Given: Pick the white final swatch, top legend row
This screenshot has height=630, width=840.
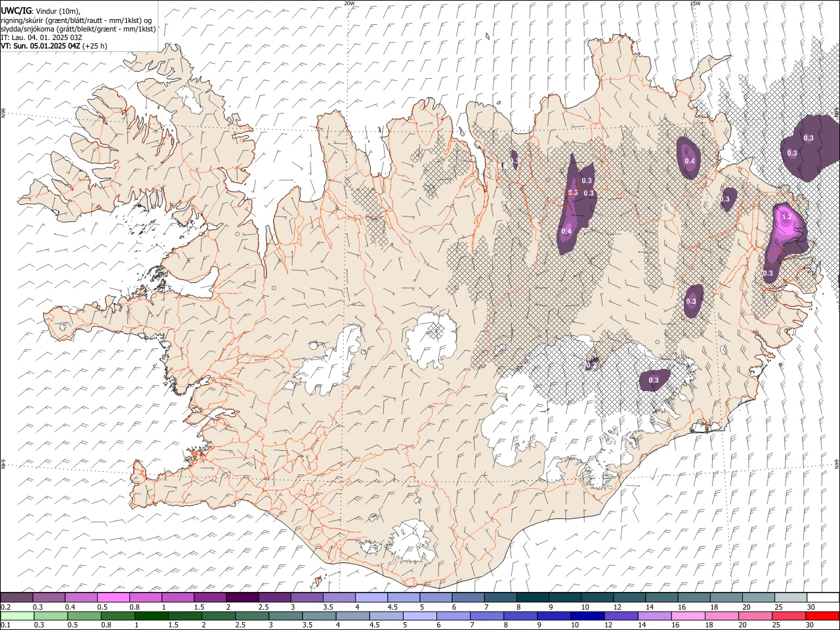Looking at the screenshot, I should [x=822, y=597].
